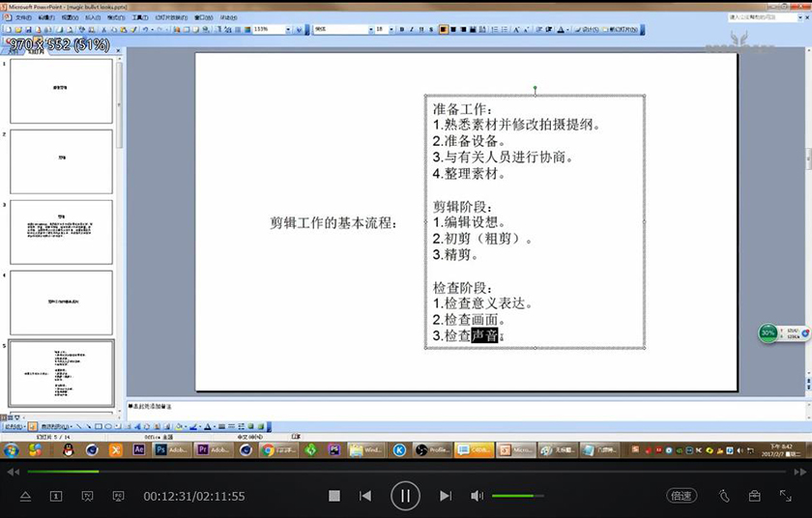
Task: Open QQ penguin from the taskbar
Action: 69,449
